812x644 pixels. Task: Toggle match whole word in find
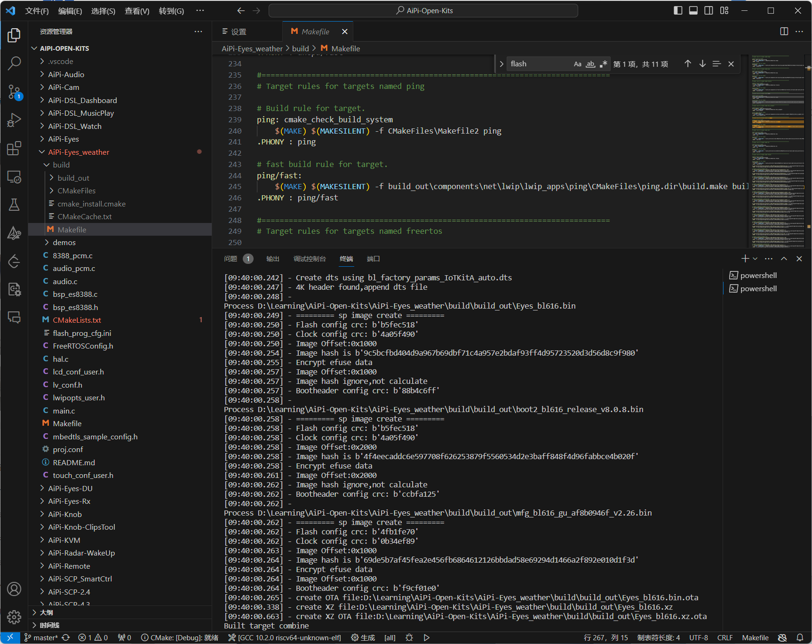tap(590, 64)
